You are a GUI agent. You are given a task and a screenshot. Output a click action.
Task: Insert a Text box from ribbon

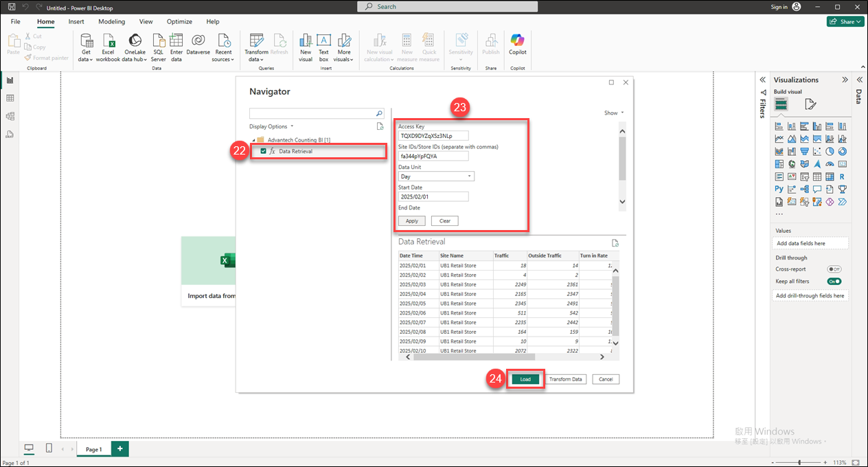(x=323, y=41)
